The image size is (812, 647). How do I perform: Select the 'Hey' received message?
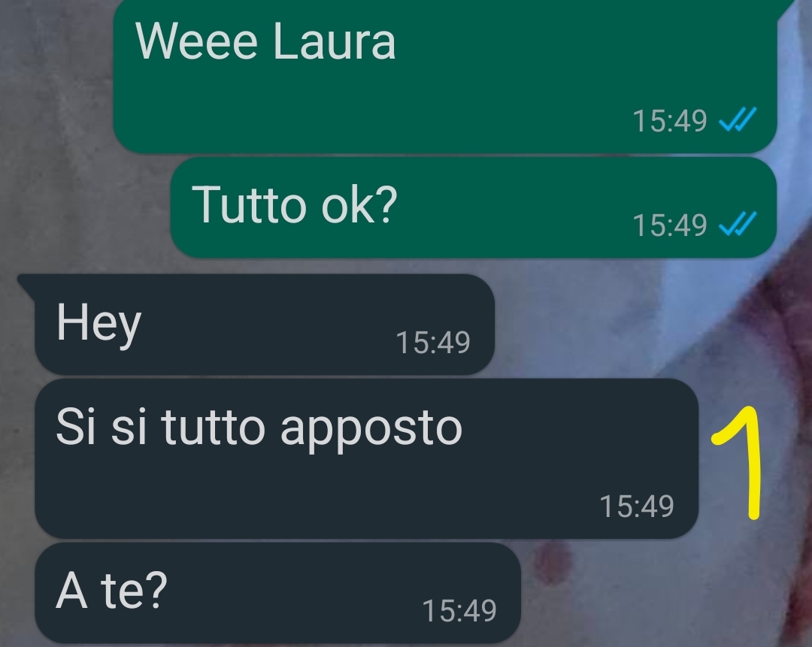point(265,325)
